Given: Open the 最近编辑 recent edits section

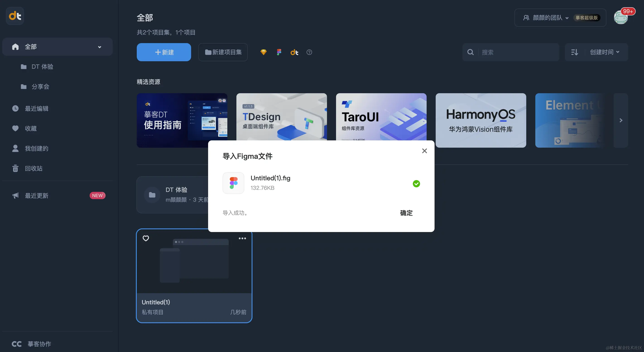Looking at the screenshot, I should pos(36,108).
